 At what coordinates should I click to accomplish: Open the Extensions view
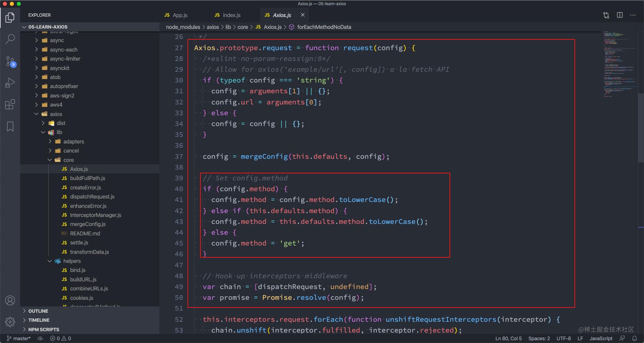click(x=10, y=104)
